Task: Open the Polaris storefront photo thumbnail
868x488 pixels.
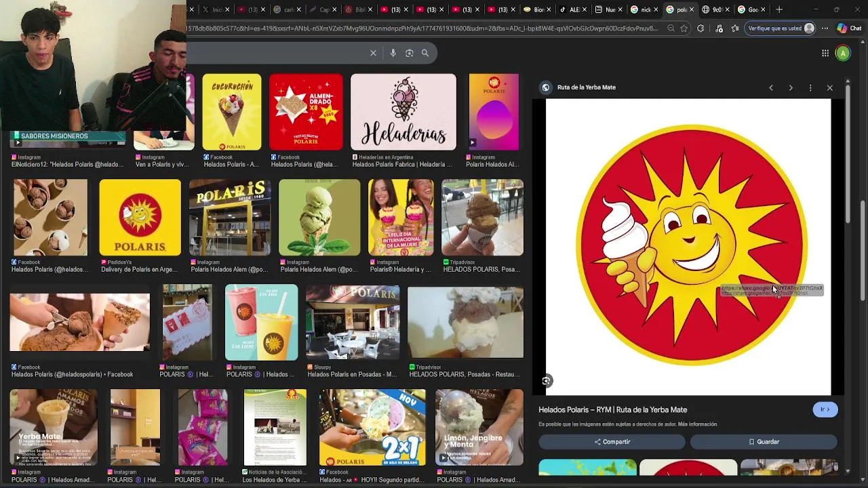Action: [230, 217]
